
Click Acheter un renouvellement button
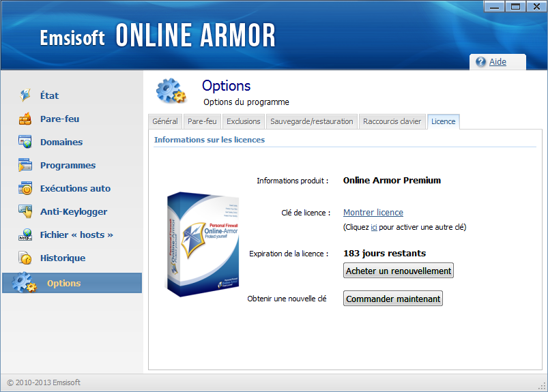tap(399, 271)
